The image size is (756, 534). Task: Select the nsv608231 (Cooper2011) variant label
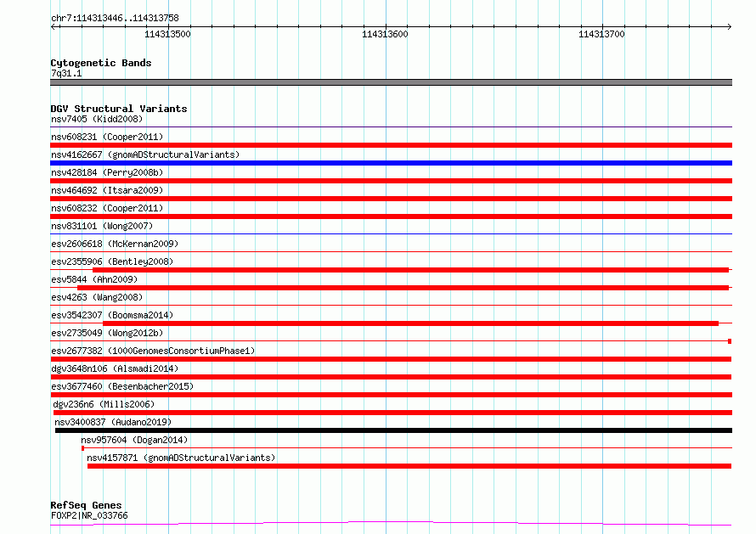(x=107, y=137)
